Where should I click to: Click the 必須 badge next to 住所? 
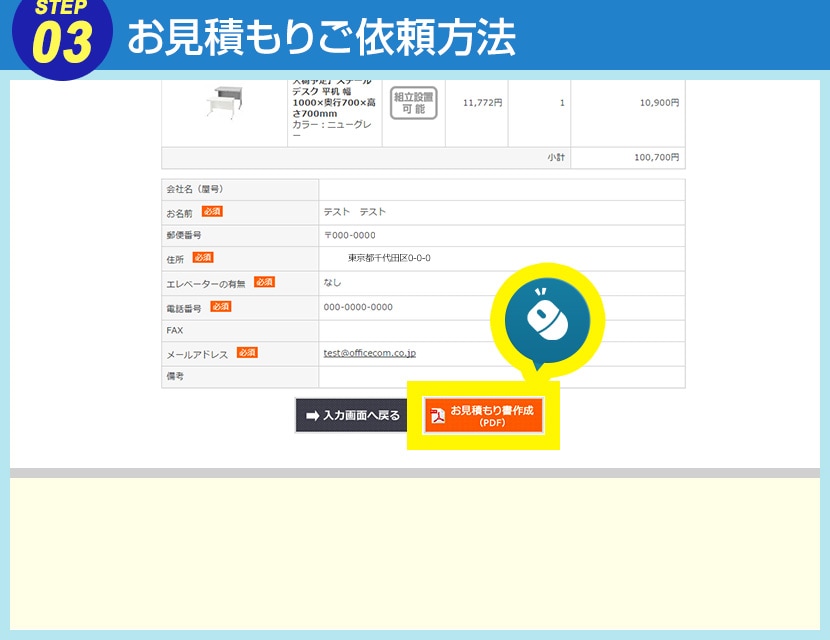(203, 257)
